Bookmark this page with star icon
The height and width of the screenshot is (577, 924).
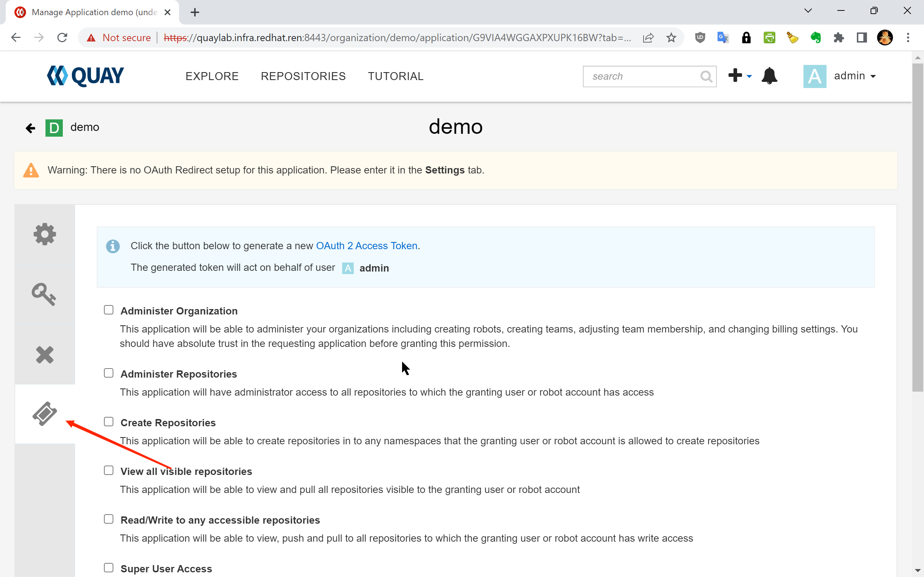[x=671, y=38]
